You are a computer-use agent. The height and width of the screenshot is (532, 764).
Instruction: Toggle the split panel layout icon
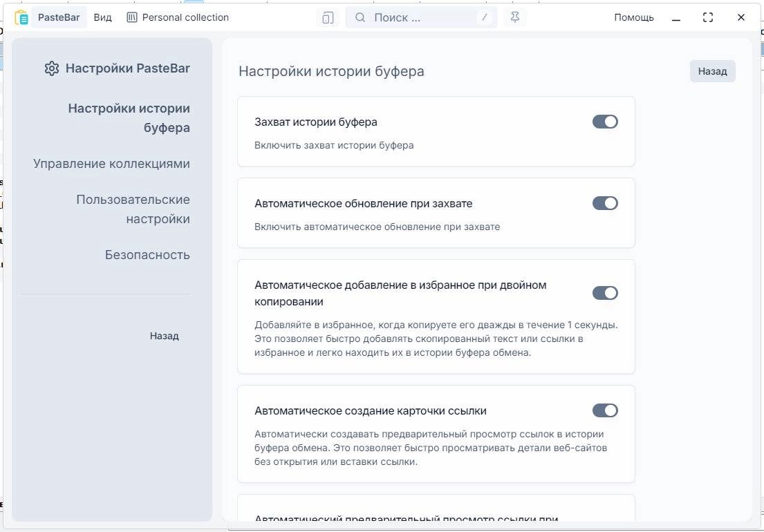(328, 18)
